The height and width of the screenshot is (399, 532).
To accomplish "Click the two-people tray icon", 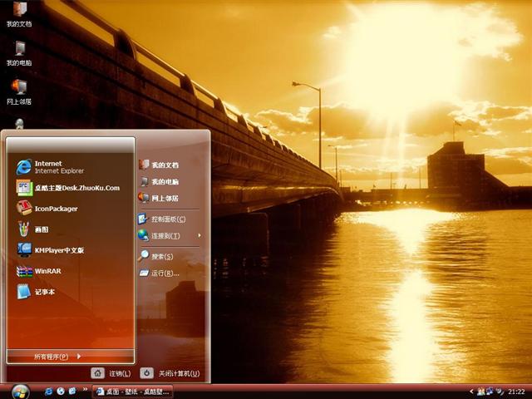I will (480, 392).
